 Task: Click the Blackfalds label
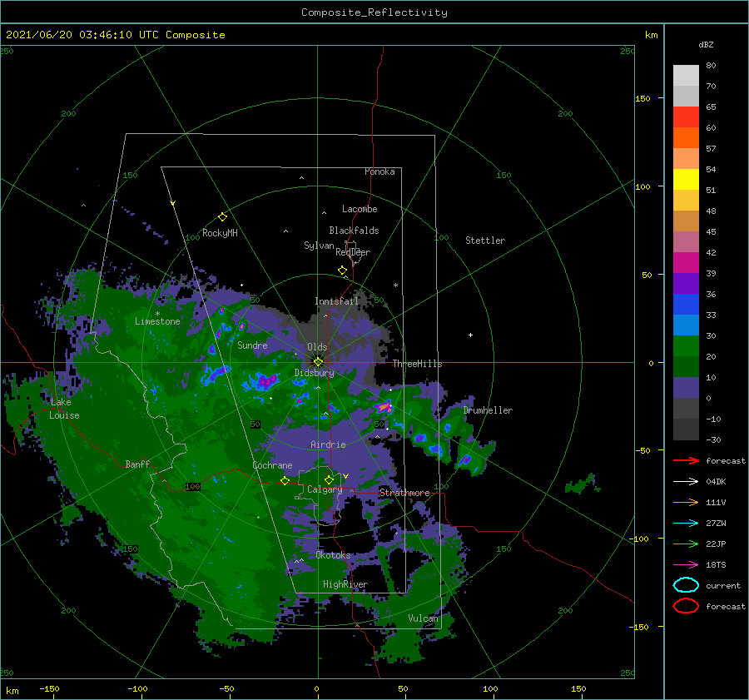[354, 231]
